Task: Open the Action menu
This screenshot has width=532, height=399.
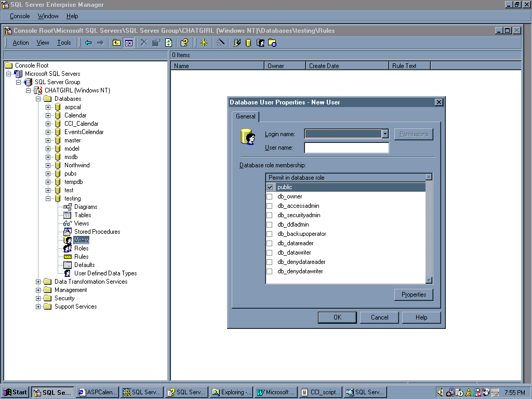Action: [x=21, y=43]
